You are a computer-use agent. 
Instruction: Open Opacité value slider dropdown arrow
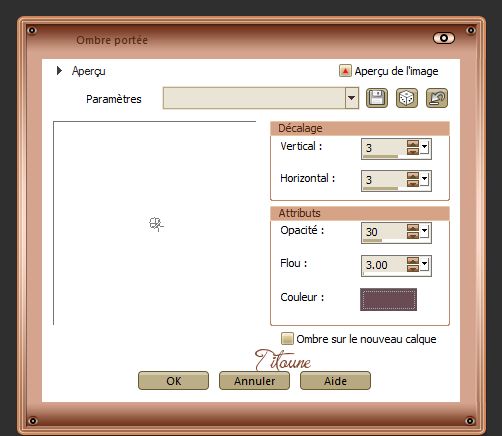coord(424,231)
